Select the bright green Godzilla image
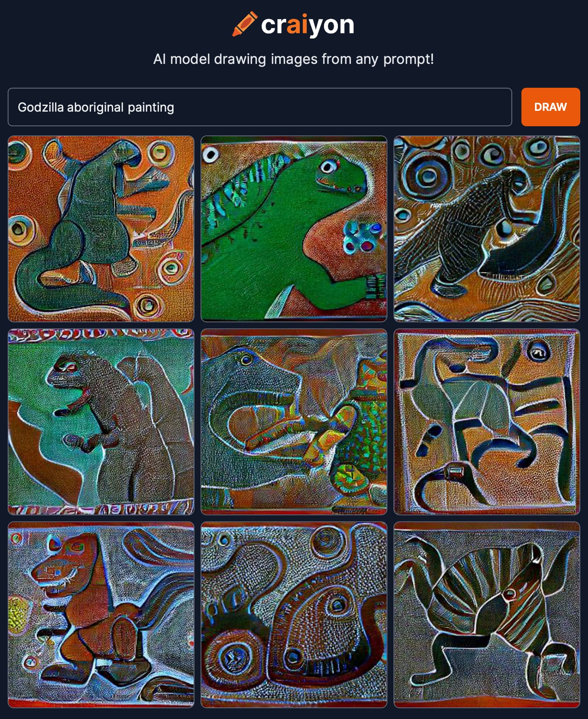The image size is (588, 719). coord(294,229)
